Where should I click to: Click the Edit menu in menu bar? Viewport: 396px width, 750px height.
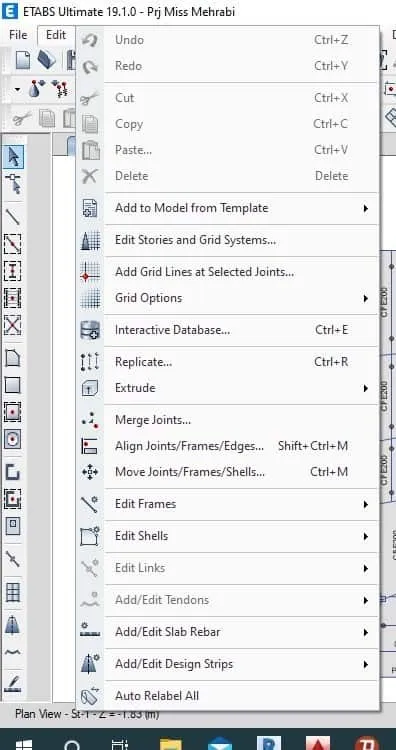56,35
